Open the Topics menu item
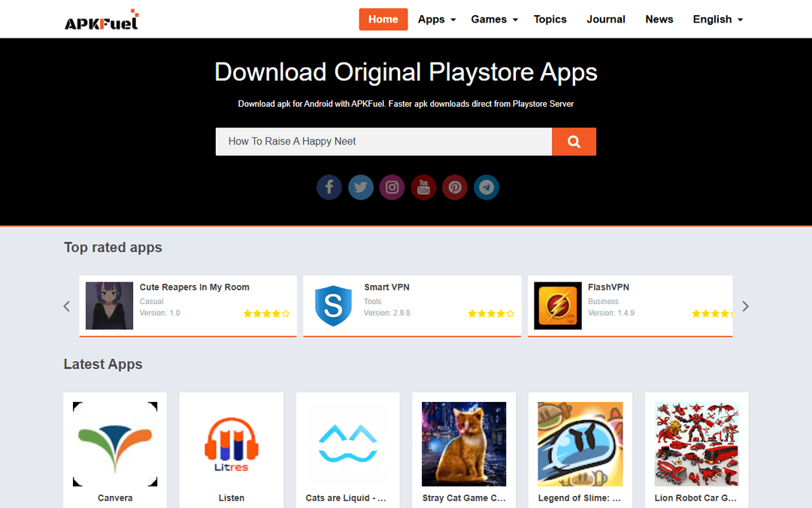This screenshot has height=508, width=812. [x=550, y=19]
